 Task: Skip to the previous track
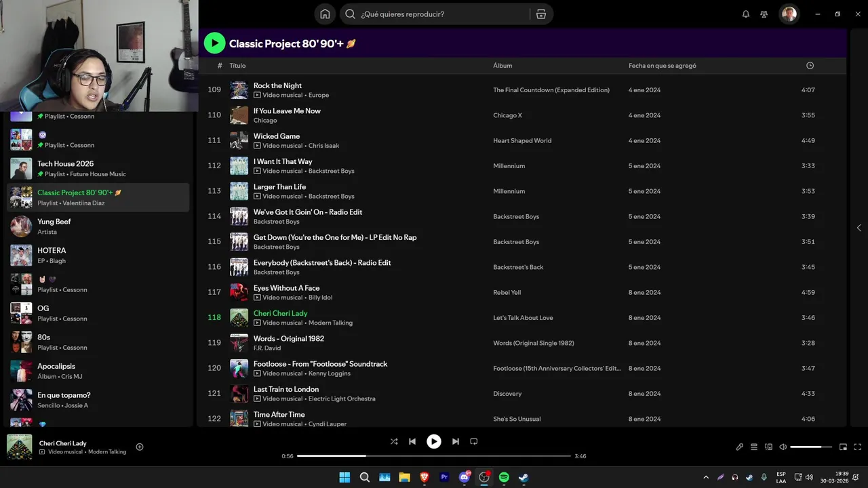pyautogui.click(x=412, y=441)
